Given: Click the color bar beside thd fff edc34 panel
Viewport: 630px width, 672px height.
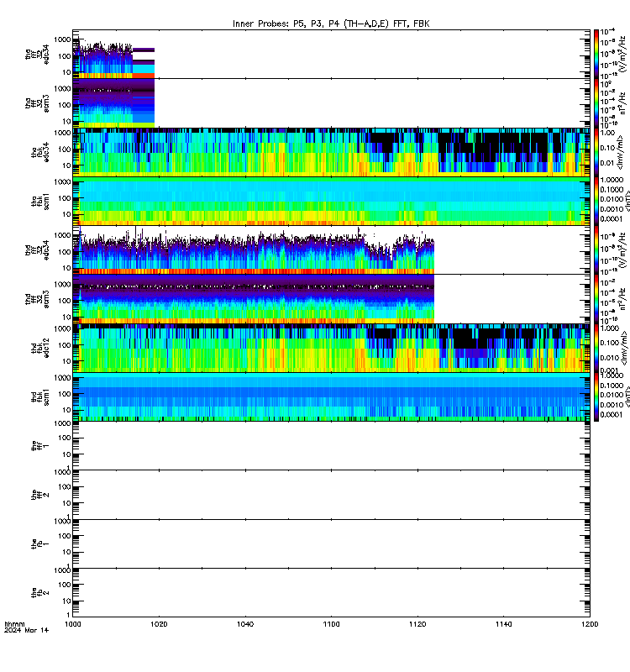Looking at the screenshot, I should click(596, 249).
